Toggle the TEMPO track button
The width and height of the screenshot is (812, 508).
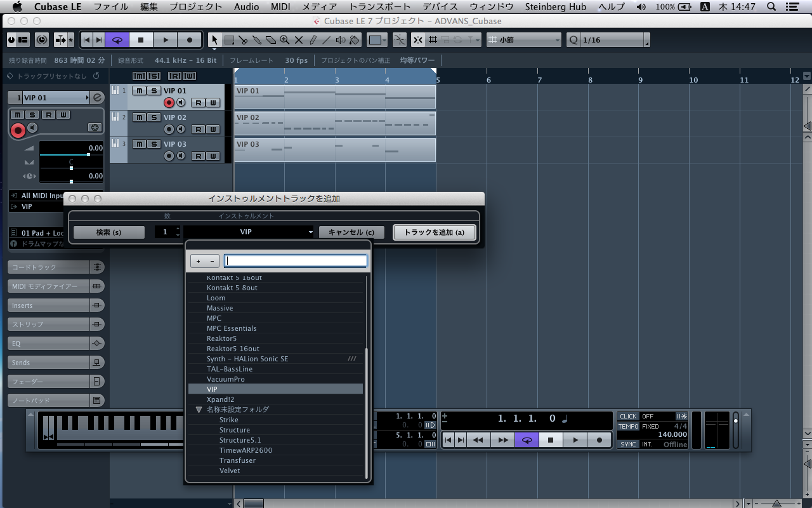click(628, 426)
